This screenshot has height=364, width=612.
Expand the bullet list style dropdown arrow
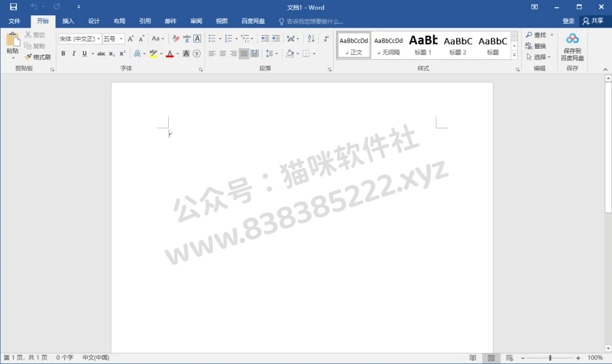(220, 38)
